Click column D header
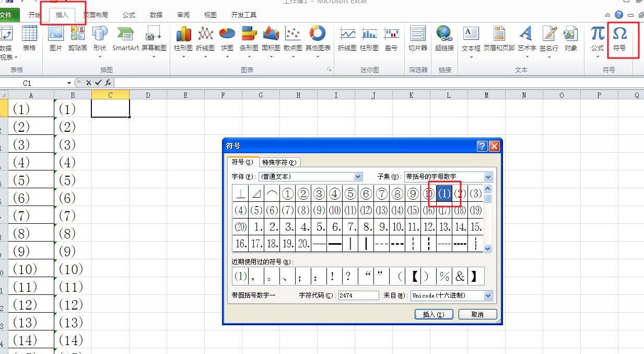Viewport: 644px width, 354px height. [148, 95]
